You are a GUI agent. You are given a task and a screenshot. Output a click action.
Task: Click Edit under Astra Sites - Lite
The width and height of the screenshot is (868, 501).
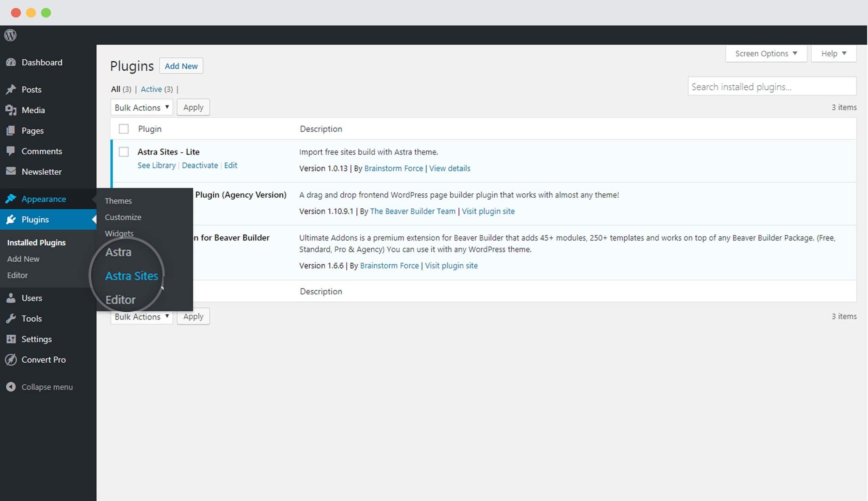coord(231,165)
